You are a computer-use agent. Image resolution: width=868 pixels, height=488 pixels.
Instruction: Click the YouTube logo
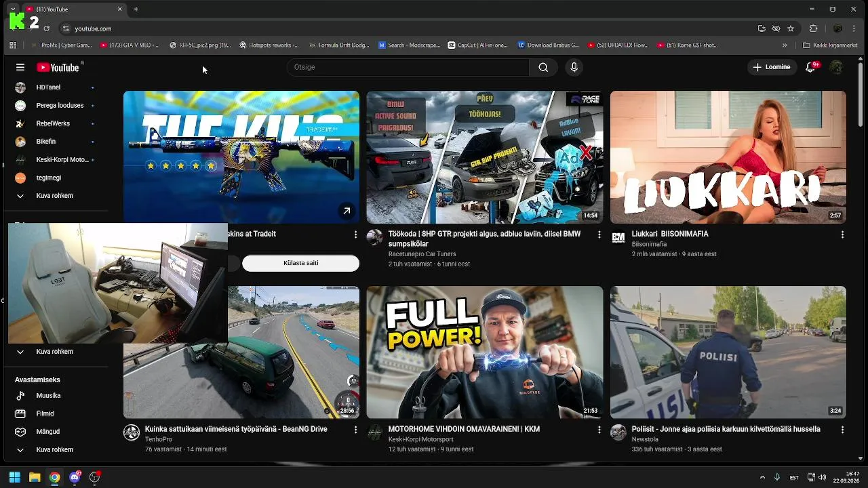point(58,67)
